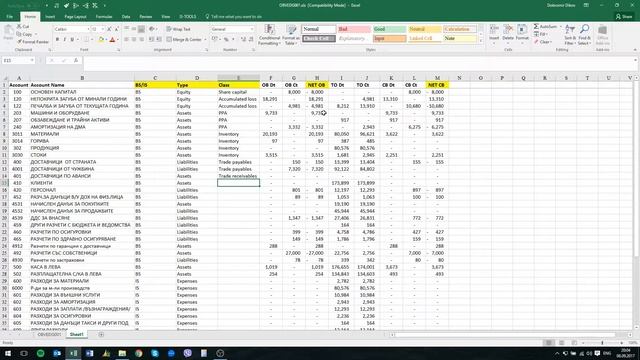This screenshot has width=640, height=360.
Task: Switch to the Review tab
Action: coord(146,17)
